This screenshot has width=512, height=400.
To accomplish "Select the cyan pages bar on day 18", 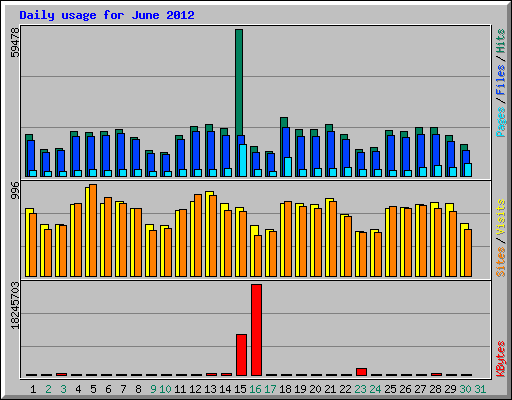I will [x=288, y=167].
